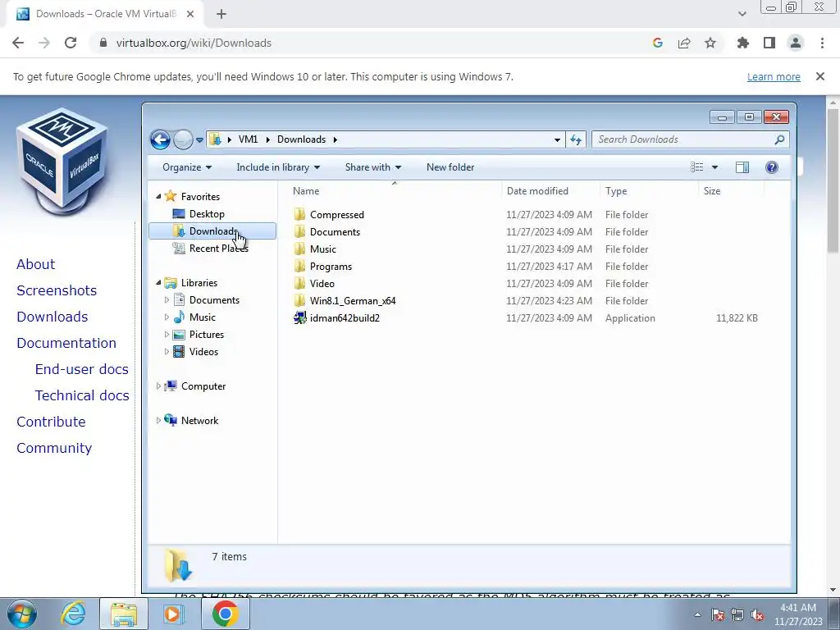
Task: Open the About link on VirtualBox page
Action: (x=35, y=264)
